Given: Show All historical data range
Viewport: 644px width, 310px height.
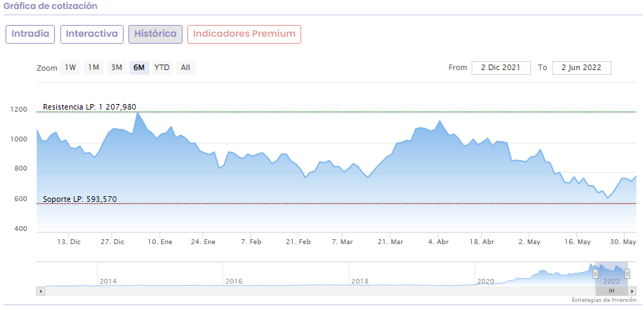Looking at the screenshot, I should coord(185,68).
